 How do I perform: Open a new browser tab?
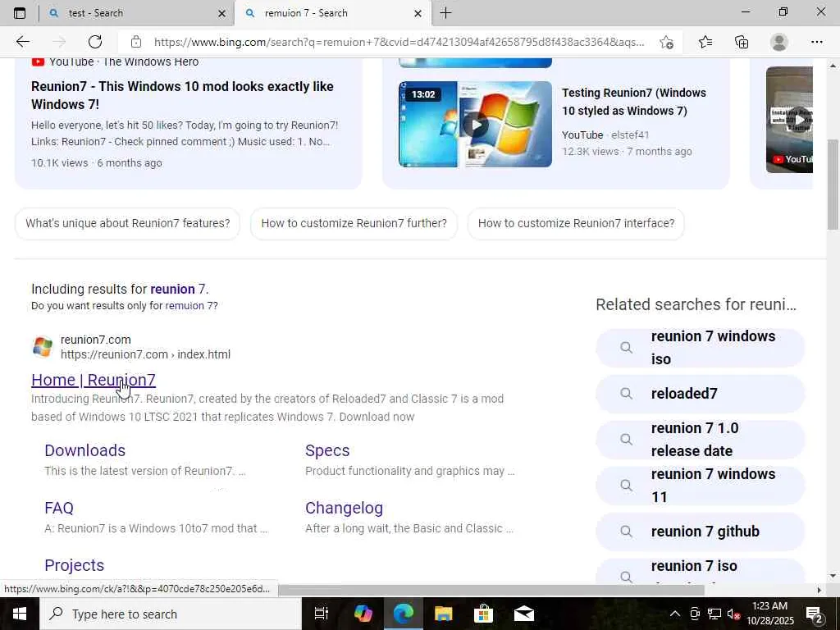(x=445, y=13)
